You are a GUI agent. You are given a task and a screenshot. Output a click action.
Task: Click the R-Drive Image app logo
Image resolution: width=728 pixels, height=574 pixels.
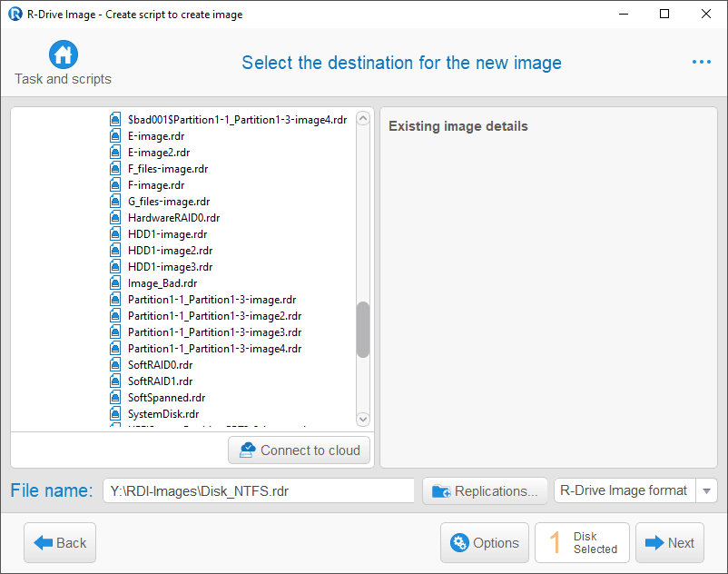[x=15, y=14]
